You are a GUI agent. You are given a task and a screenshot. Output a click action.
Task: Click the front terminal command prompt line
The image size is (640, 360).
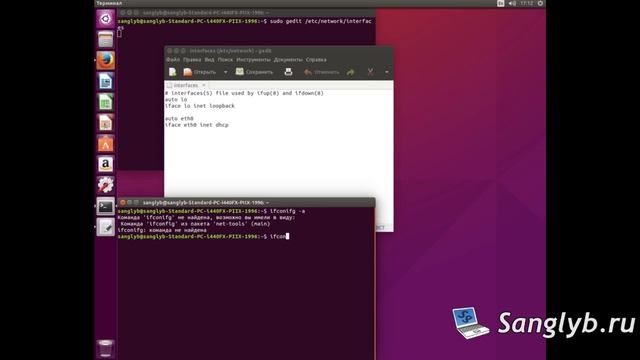(x=203, y=236)
